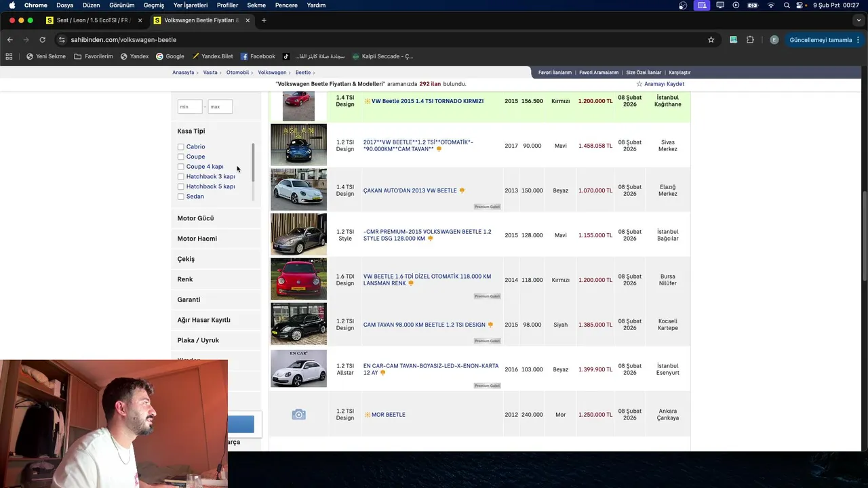Viewport: 868px width, 488px height.
Task: Go back with the browser back arrow
Action: click(10, 40)
